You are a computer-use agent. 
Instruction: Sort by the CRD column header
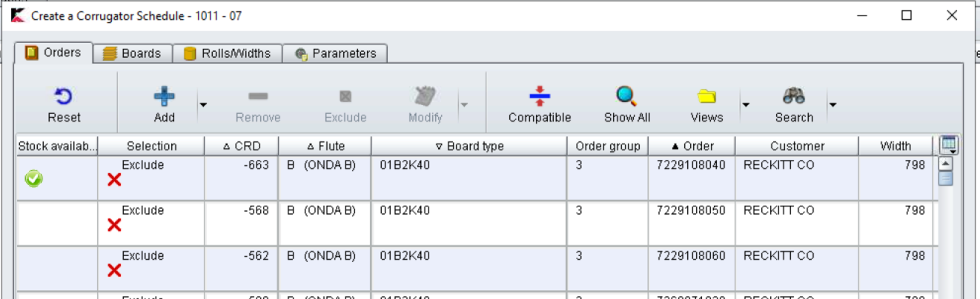(x=242, y=146)
